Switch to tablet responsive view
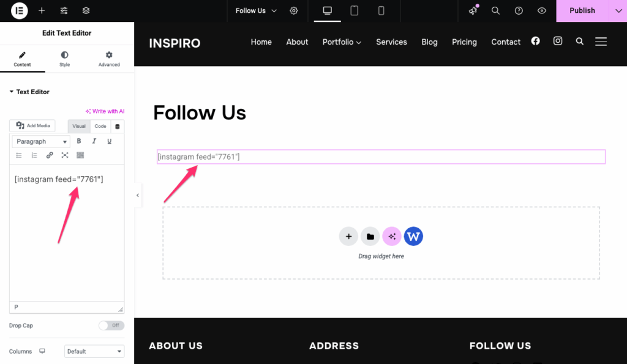The image size is (627, 364). (x=354, y=11)
